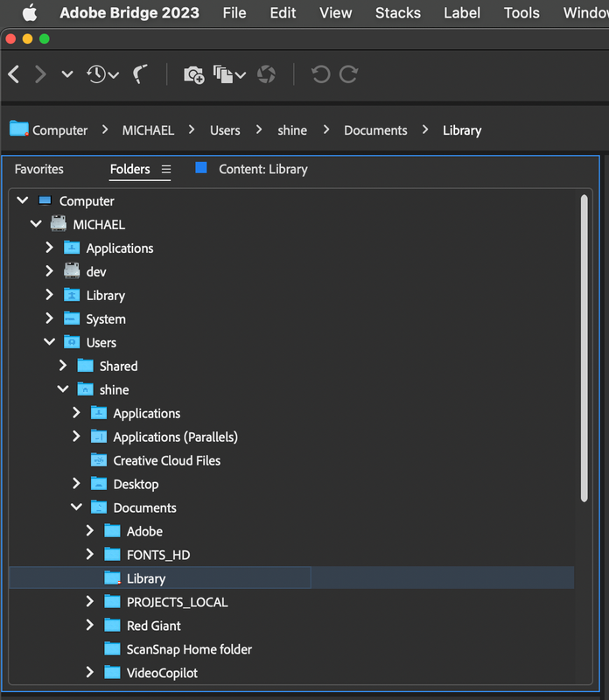Open the Refine stacked-pages dropdown

click(230, 75)
